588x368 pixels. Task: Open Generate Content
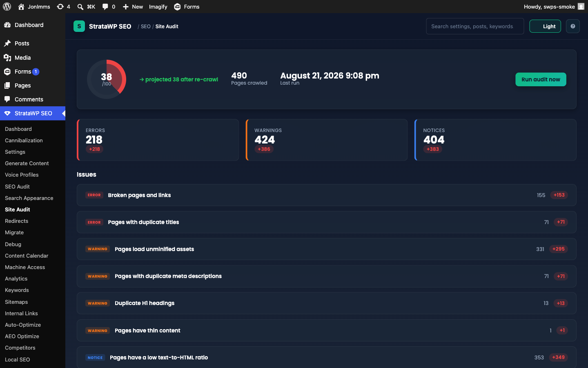pos(27,163)
